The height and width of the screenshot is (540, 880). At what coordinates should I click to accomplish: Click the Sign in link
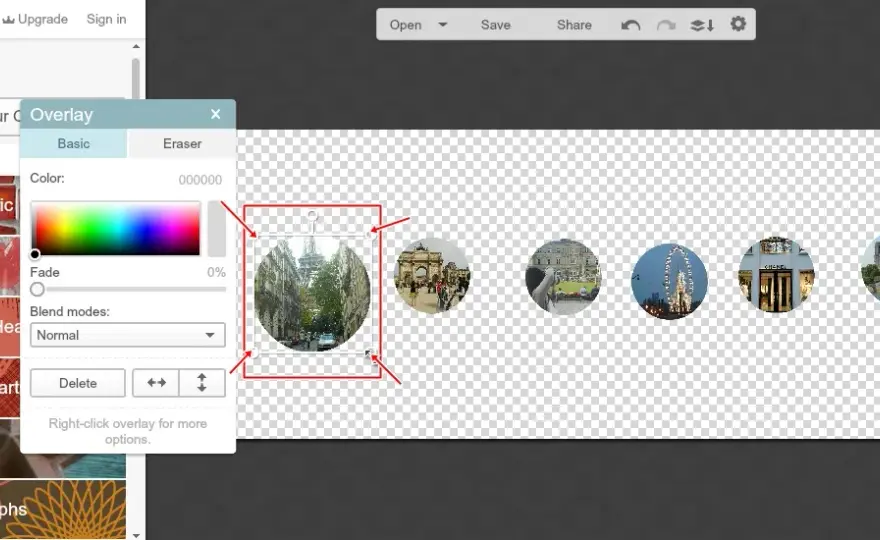(106, 19)
